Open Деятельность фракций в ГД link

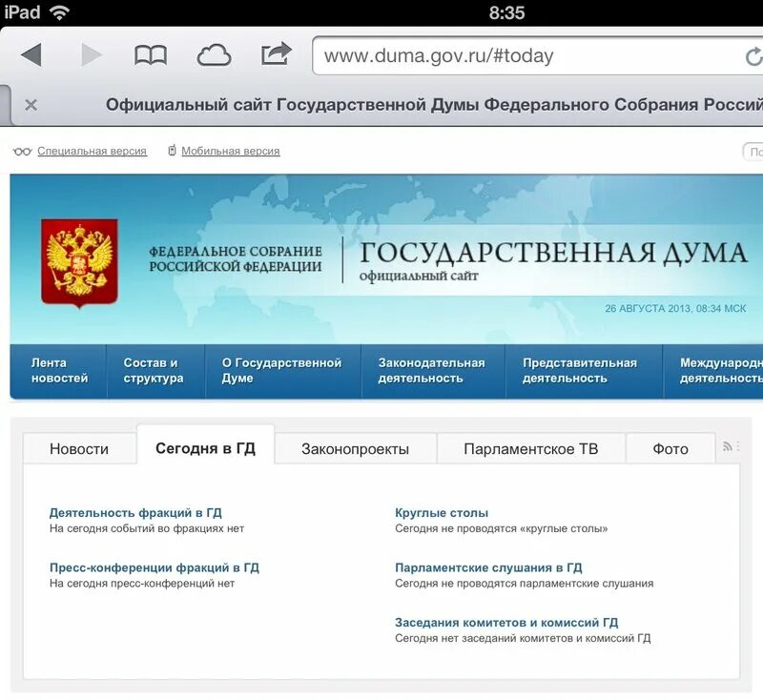click(135, 513)
